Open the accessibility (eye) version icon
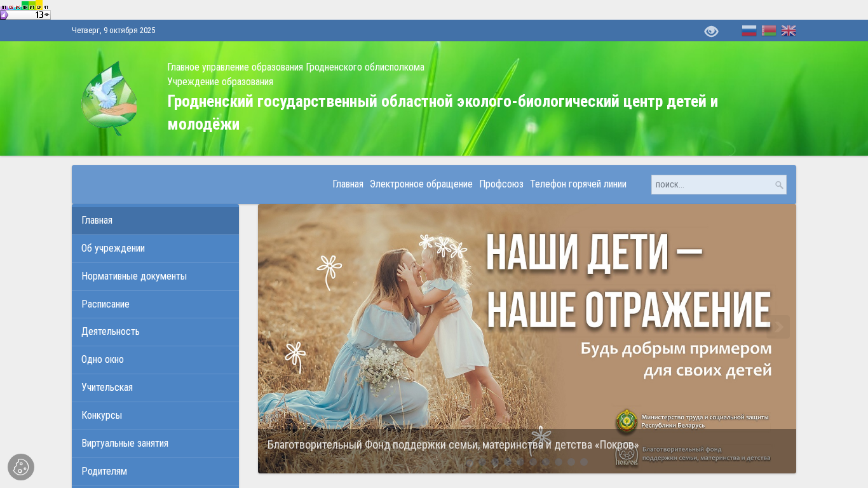 tap(711, 31)
